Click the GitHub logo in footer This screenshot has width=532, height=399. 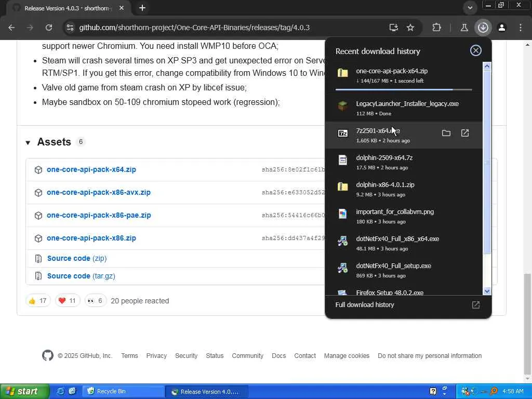click(x=47, y=355)
